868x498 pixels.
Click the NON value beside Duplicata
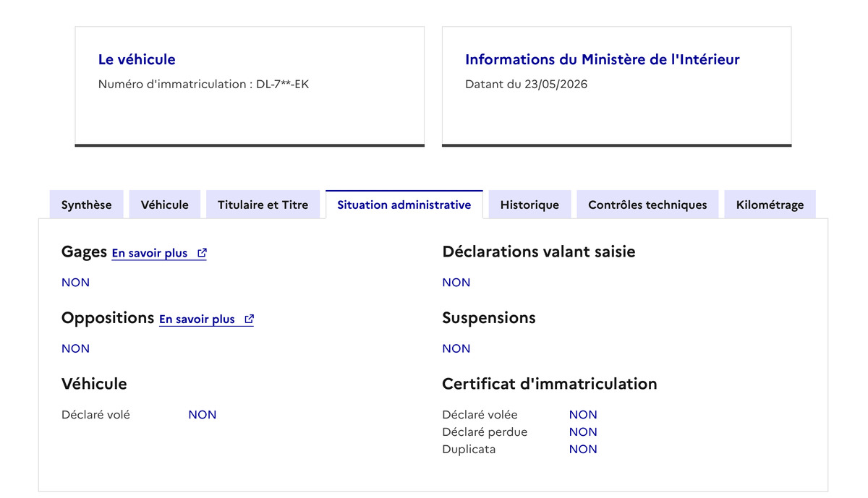pos(583,450)
